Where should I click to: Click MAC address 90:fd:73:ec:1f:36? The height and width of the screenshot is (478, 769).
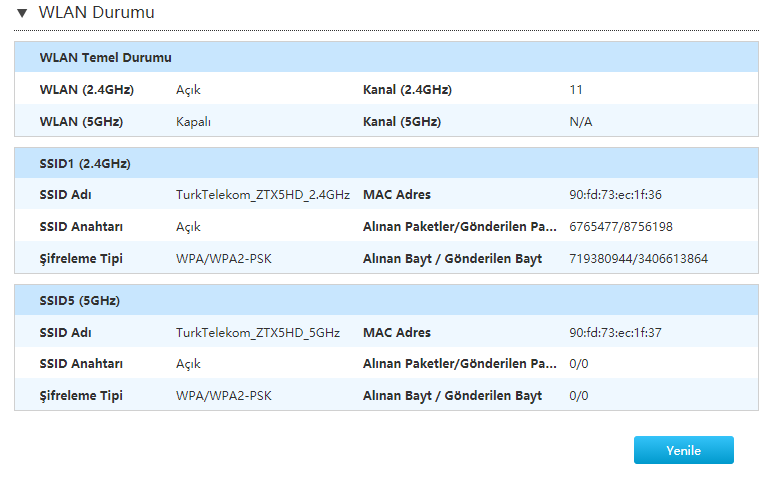click(x=615, y=194)
